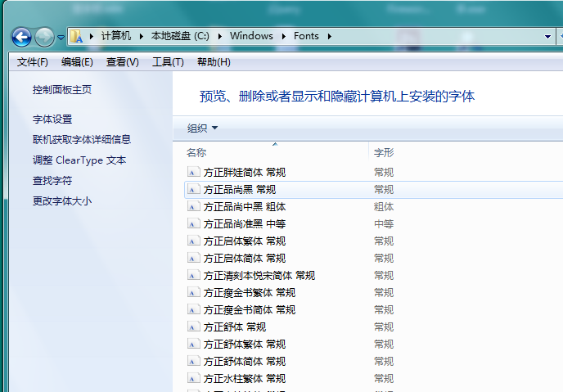
Task: Click 联机获取字体详细信息 link
Action: (x=82, y=139)
